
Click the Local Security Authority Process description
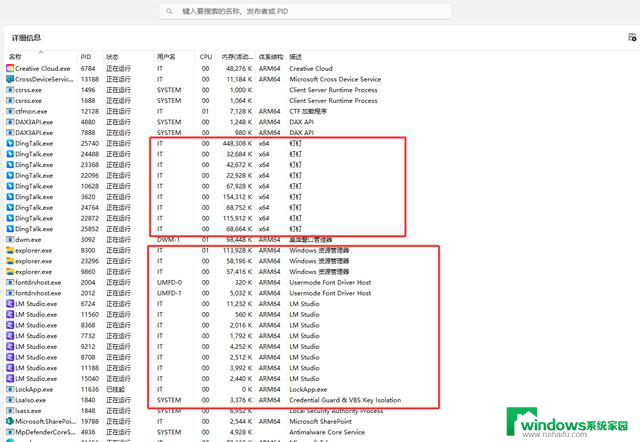pos(336,411)
